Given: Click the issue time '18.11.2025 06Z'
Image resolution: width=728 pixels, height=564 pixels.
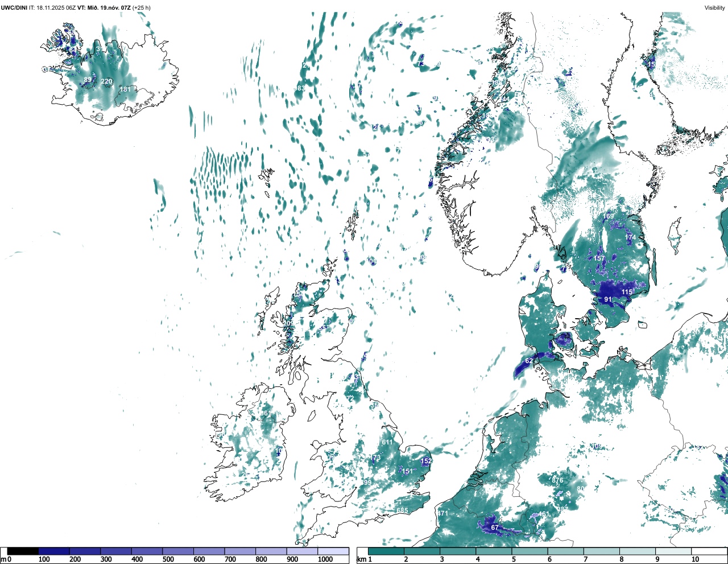Looking at the screenshot, I should [56, 7].
